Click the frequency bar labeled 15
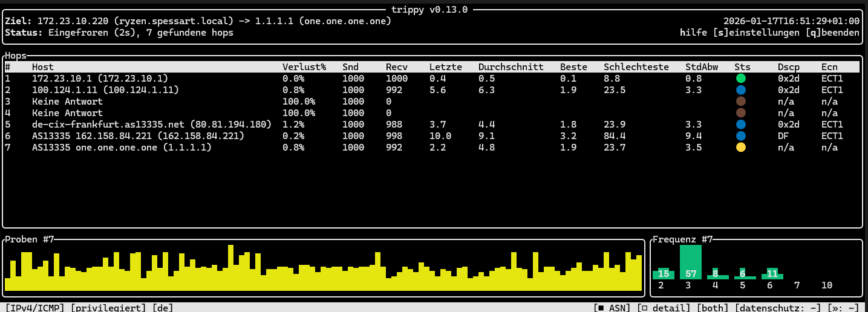Image resolution: width=868 pixels, height=312 pixels. [664, 274]
